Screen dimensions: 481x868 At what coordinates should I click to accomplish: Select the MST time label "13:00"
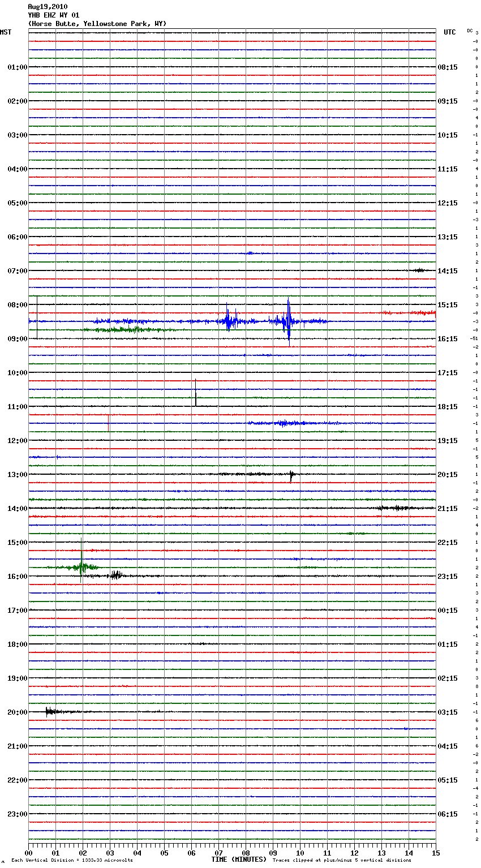click(x=18, y=475)
